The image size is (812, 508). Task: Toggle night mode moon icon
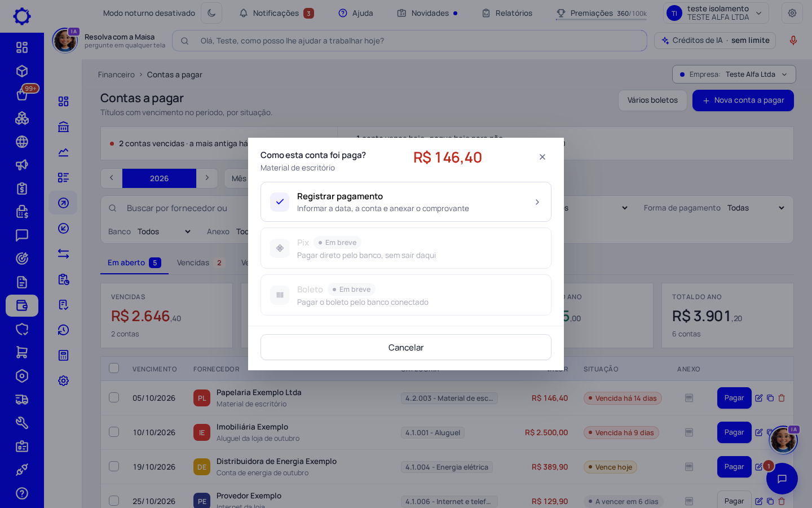pyautogui.click(x=211, y=13)
